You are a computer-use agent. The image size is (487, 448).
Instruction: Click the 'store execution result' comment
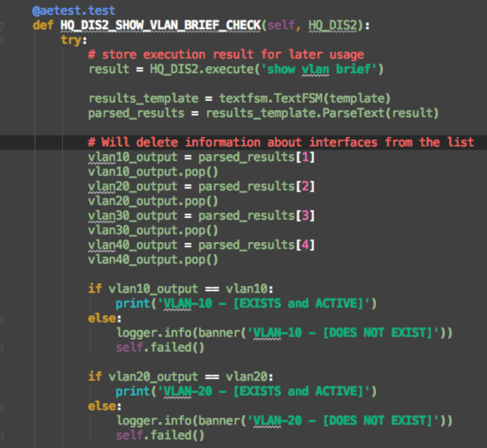point(226,54)
